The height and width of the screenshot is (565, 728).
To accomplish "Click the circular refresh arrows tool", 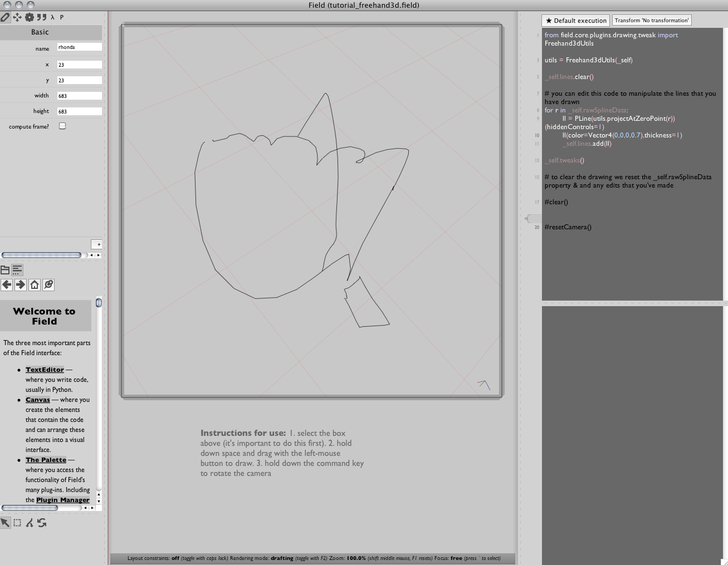I will [x=42, y=523].
